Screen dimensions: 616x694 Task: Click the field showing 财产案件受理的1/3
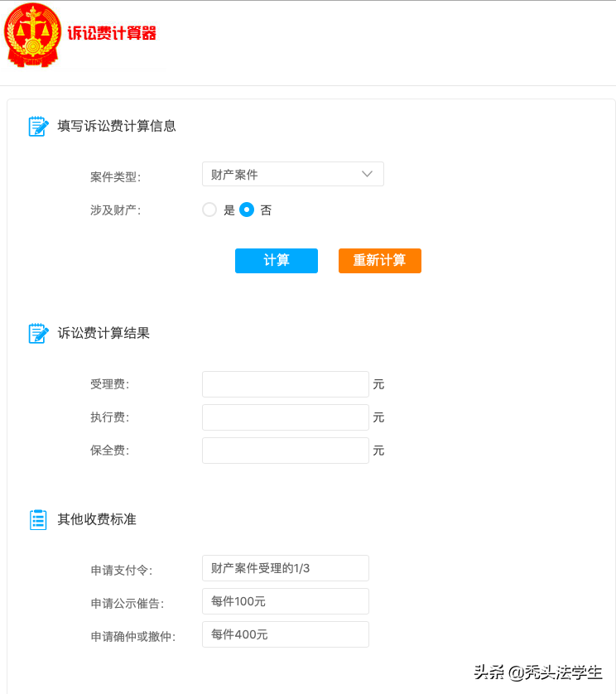click(285, 568)
